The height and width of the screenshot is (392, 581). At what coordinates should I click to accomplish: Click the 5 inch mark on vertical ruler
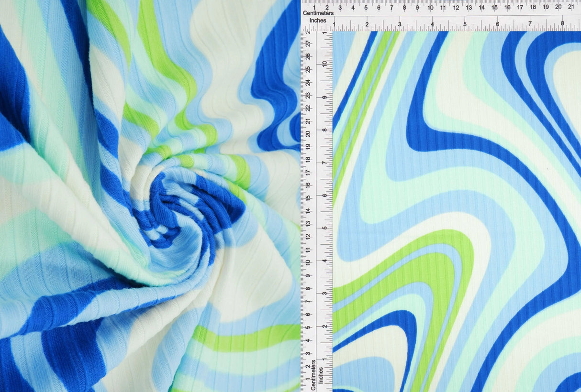click(324, 228)
